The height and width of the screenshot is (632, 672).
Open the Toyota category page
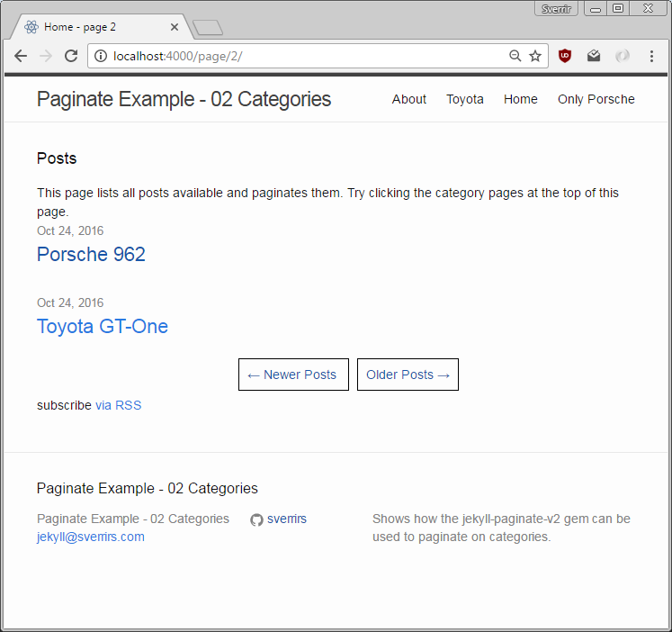(x=464, y=99)
